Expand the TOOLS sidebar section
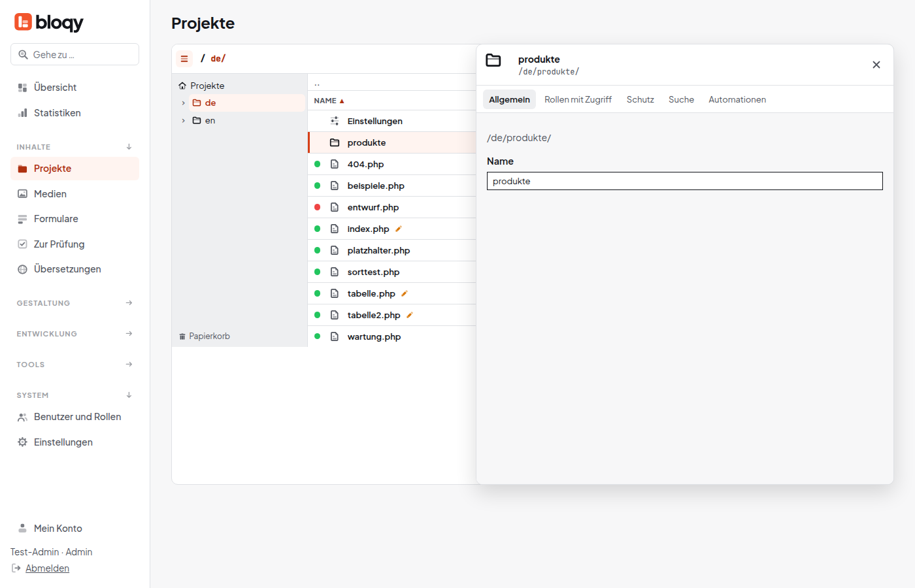Viewport: 915px width, 588px height. (x=129, y=365)
